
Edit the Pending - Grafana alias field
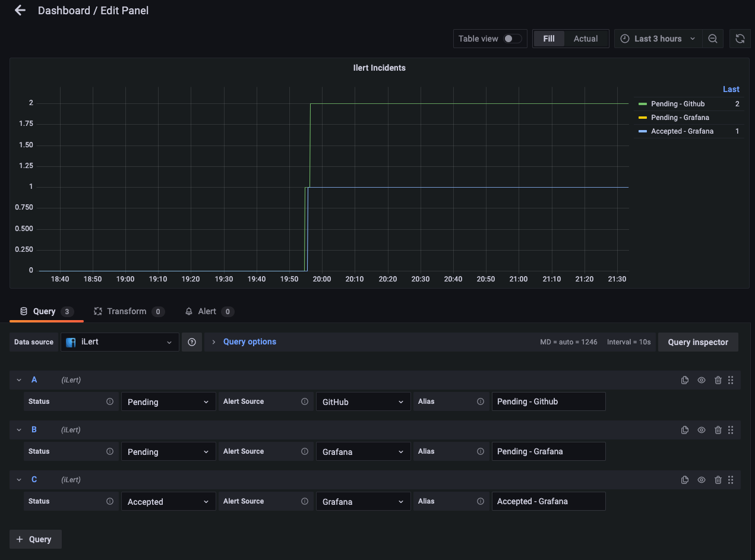pos(549,451)
